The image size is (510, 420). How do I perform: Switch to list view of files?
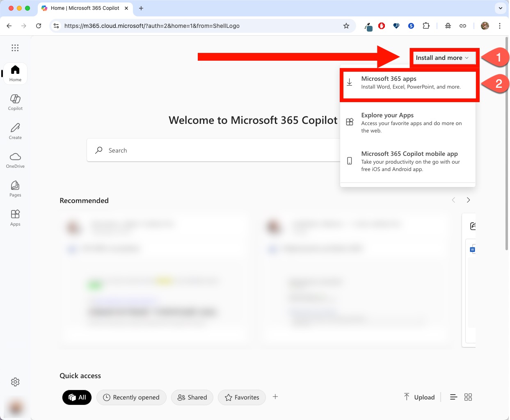point(453,397)
